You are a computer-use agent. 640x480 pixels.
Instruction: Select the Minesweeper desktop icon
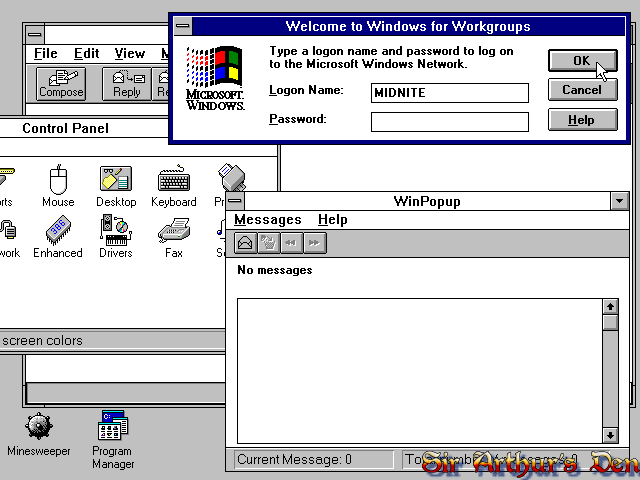[x=39, y=434]
